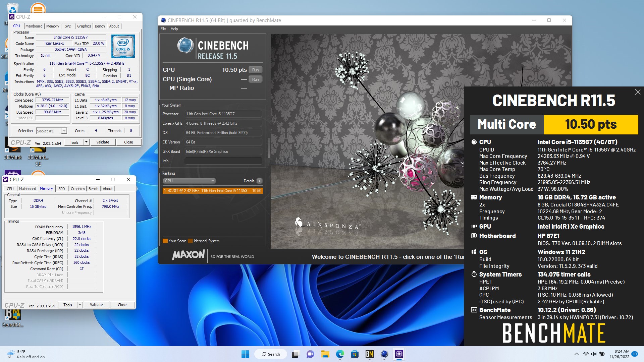Switch to Memory tab in top CPU-Z
Screen dimensions: 644x362
coord(53,26)
